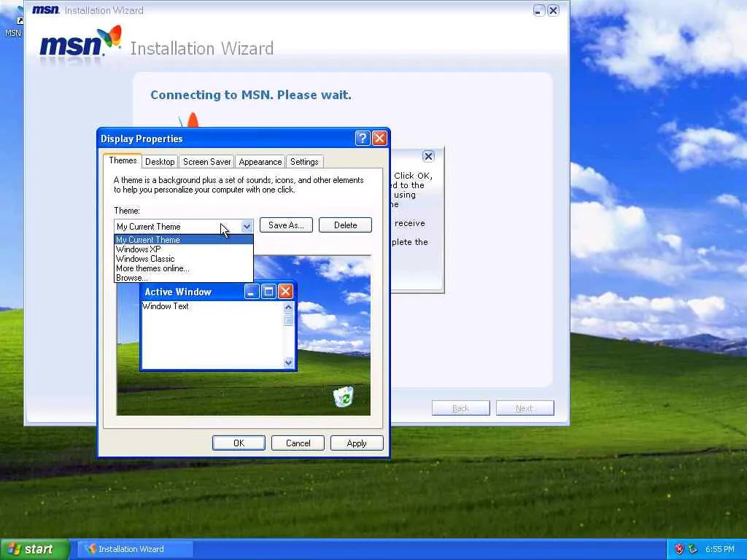Switch to the Desktop tab
Viewport: 747px width, 560px height.
coord(160,162)
